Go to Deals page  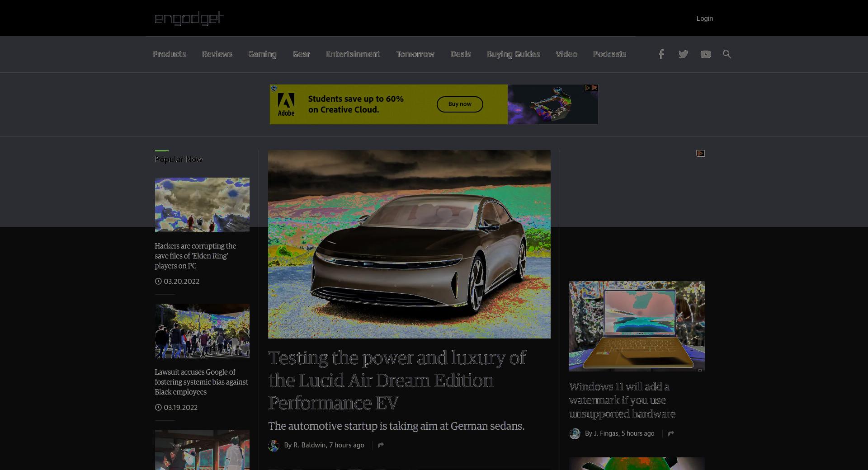(x=460, y=54)
